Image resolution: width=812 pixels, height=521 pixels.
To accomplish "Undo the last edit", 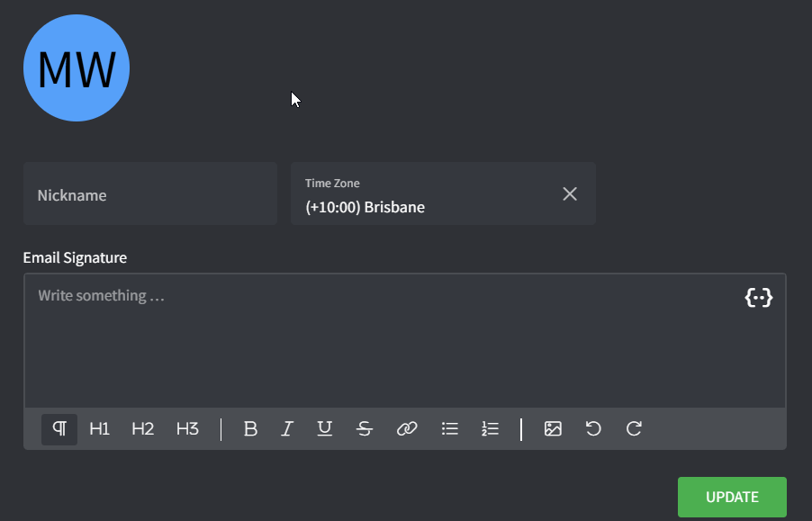I will point(593,429).
